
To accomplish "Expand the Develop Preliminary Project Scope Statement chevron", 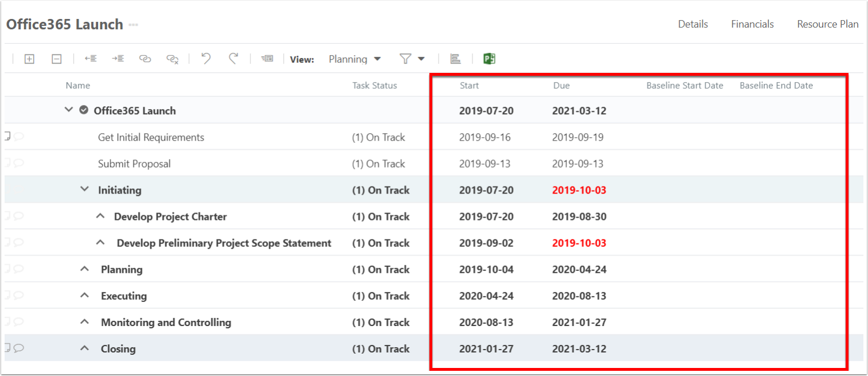I will click(100, 242).
